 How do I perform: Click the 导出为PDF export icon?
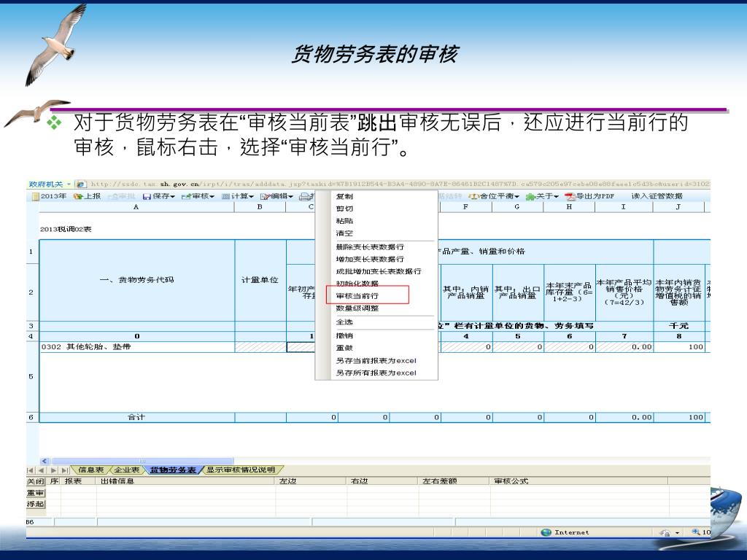(x=570, y=196)
